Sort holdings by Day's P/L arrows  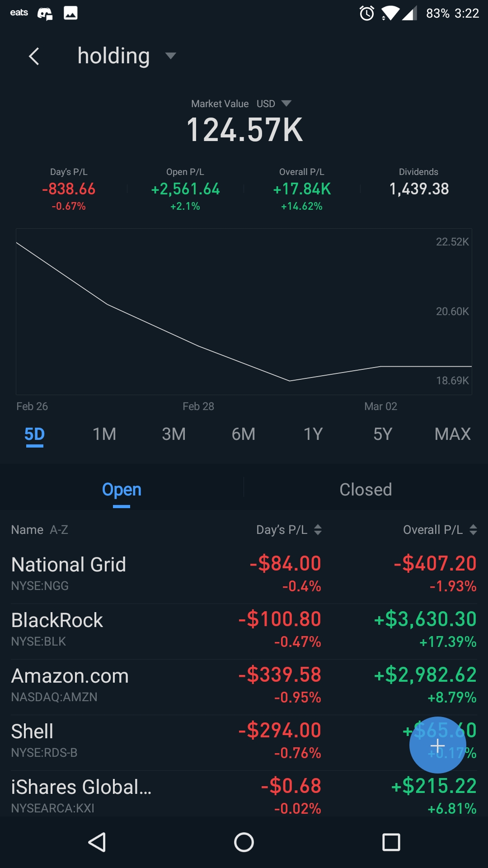click(x=318, y=529)
